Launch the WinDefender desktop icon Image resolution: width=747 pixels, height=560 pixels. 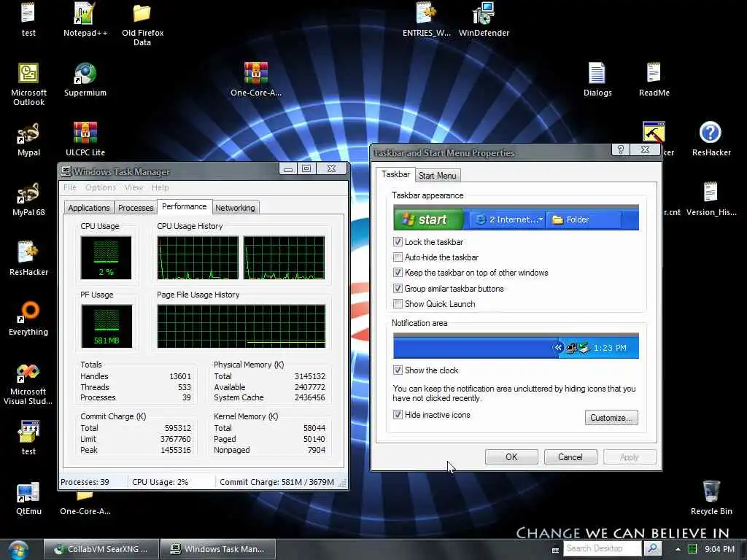[x=484, y=19]
